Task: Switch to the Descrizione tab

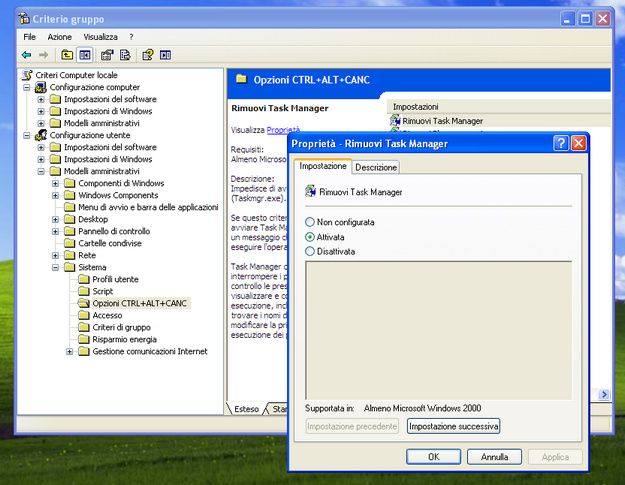Action: click(x=376, y=167)
